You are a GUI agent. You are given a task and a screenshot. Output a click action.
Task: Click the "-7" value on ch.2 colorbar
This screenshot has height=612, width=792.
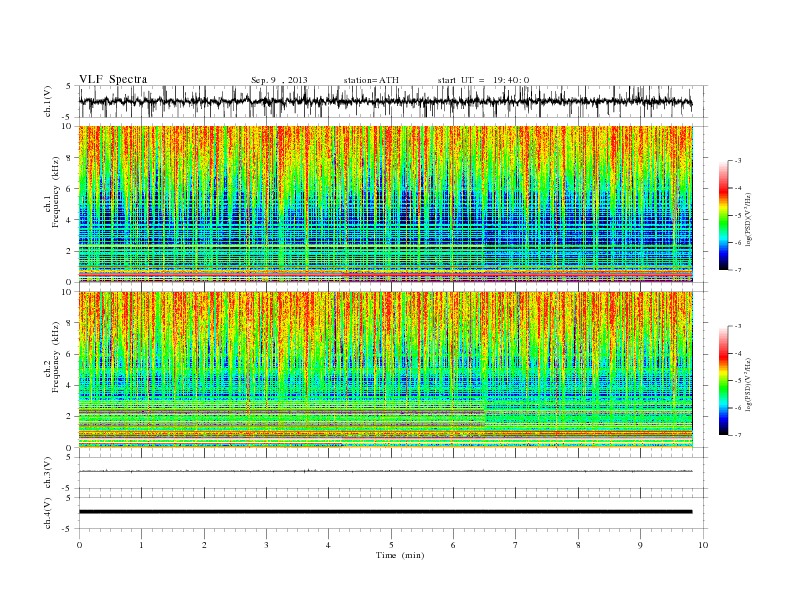pyautogui.click(x=738, y=435)
